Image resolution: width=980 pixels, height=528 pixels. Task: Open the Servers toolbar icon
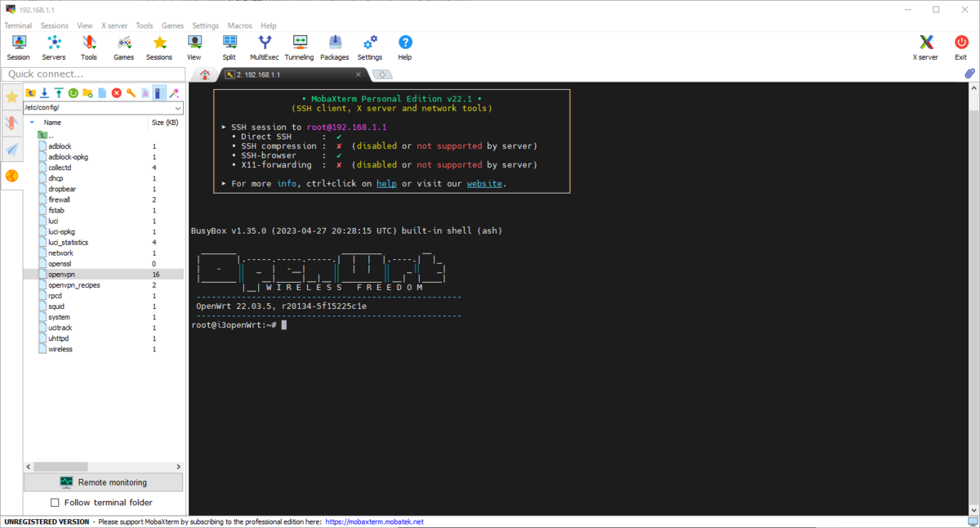[x=54, y=47]
